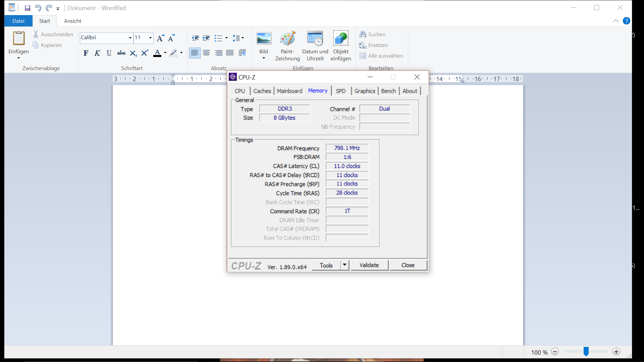Enable center text alignment
This screenshot has height=362, width=644.
(206, 53)
